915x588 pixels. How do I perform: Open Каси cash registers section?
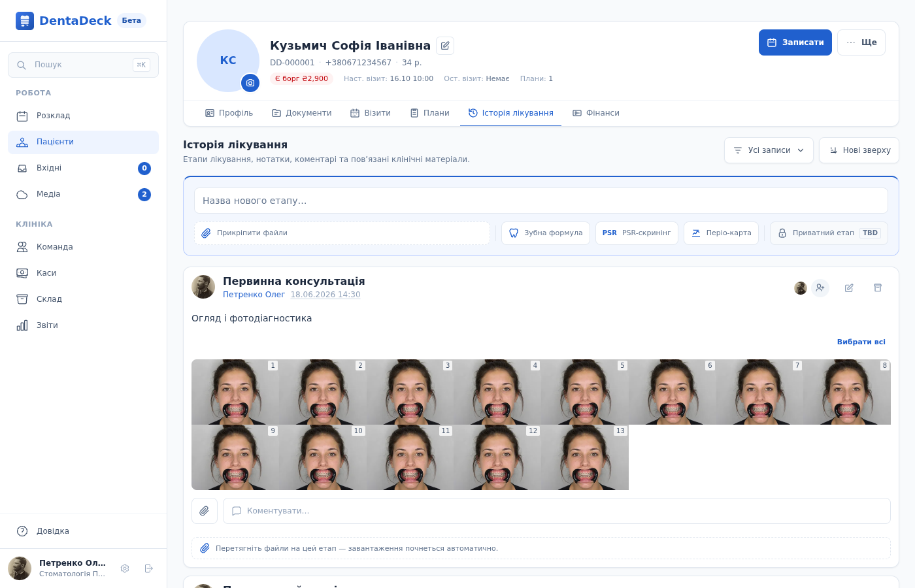click(x=83, y=273)
